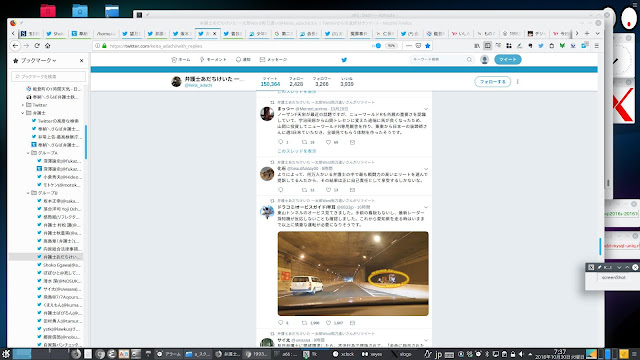Viewport: 640px width, 360px height.
Task: Click the フォローする follow button
Action: [x=493, y=82]
